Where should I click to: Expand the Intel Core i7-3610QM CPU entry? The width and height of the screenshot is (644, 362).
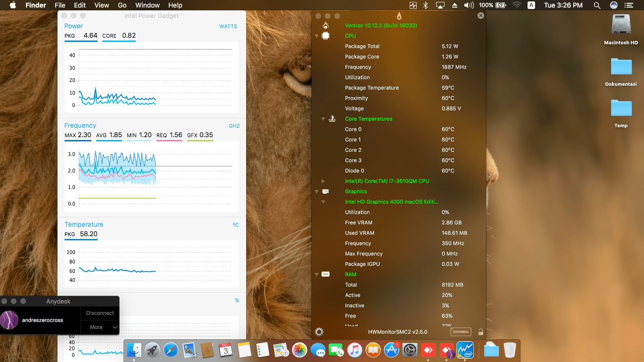[x=323, y=181]
